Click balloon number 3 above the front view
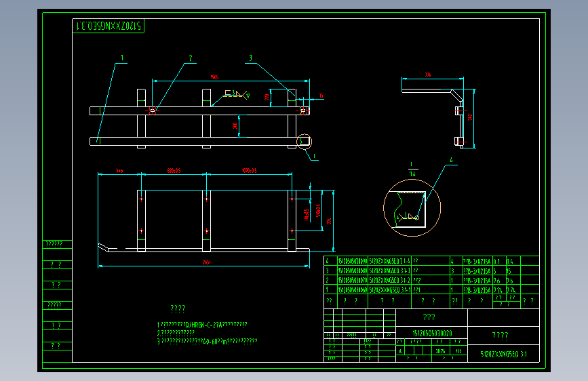Viewport: 588px width, 381px height. [x=250, y=58]
